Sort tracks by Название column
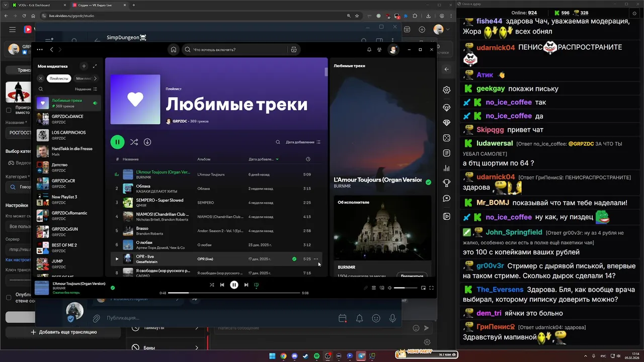 click(x=130, y=159)
